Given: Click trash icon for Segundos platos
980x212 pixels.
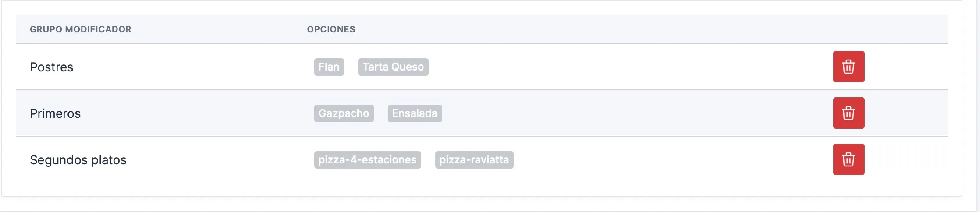Looking at the screenshot, I should (x=849, y=159).
